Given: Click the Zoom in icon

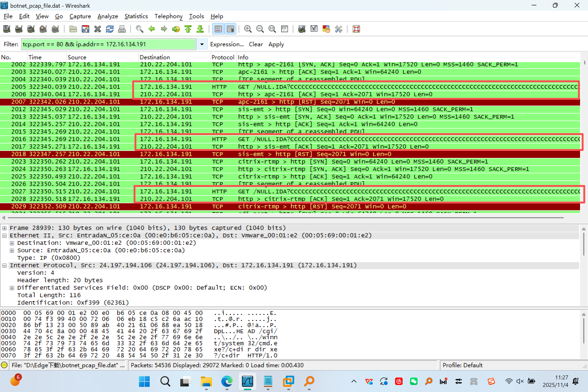Looking at the screenshot, I should tap(248, 29).
